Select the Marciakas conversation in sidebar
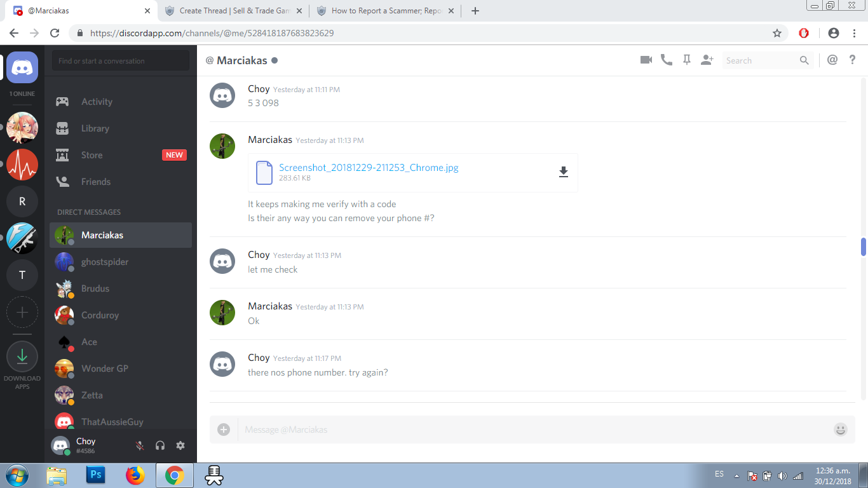The image size is (868, 488). coord(121,235)
